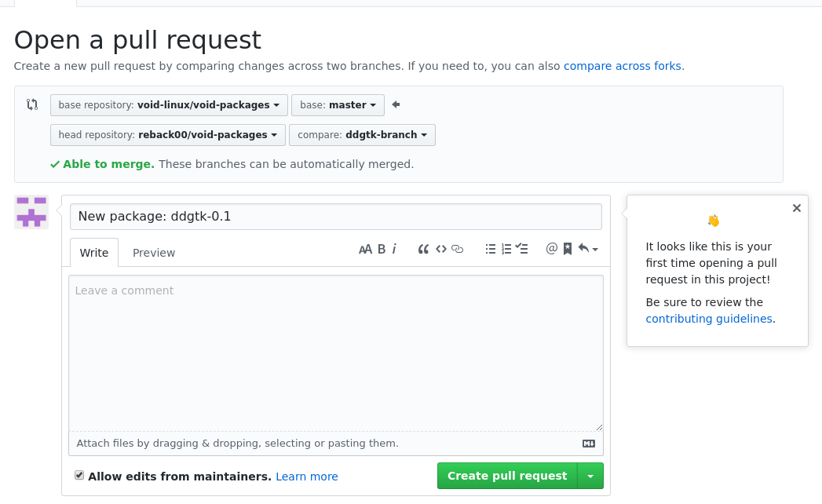Insert code formatting

(x=440, y=250)
